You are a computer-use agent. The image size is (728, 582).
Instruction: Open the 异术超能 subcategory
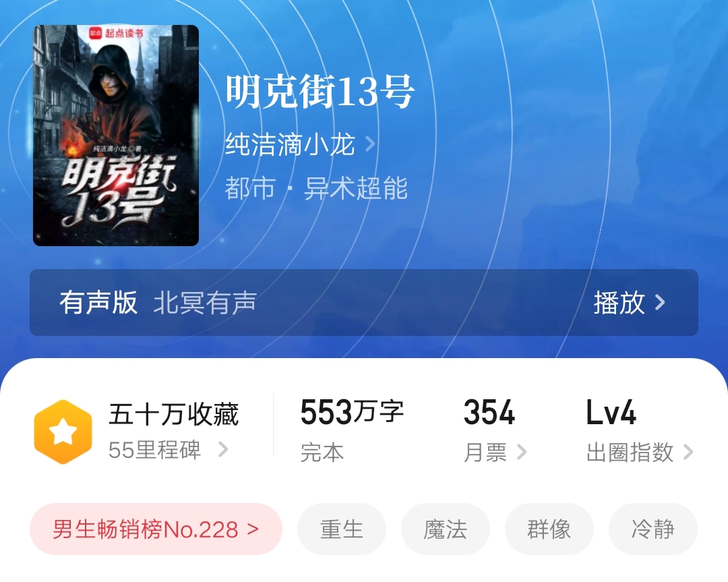(x=356, y=188)
